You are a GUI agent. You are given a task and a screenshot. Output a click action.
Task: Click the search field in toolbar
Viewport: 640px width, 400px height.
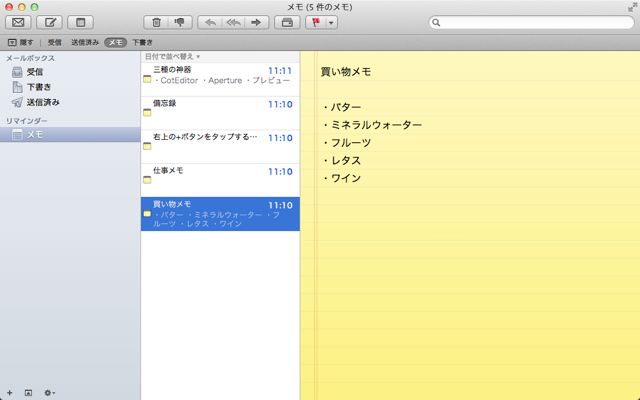[531, 22]
